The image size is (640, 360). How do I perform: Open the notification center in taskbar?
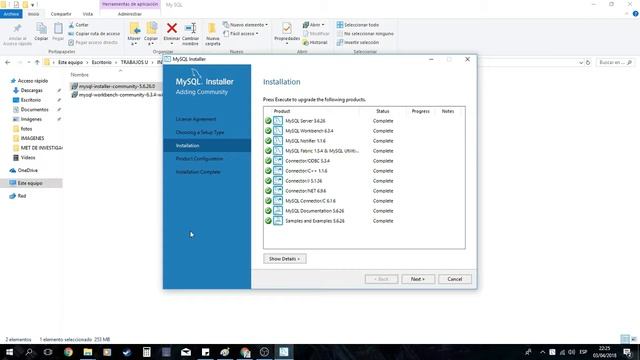(x=628, y=352)
